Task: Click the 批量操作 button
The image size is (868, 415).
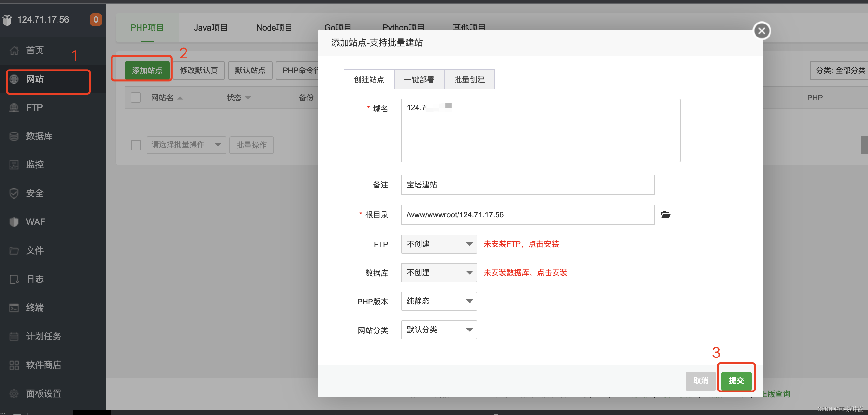Action: point(251,145)
